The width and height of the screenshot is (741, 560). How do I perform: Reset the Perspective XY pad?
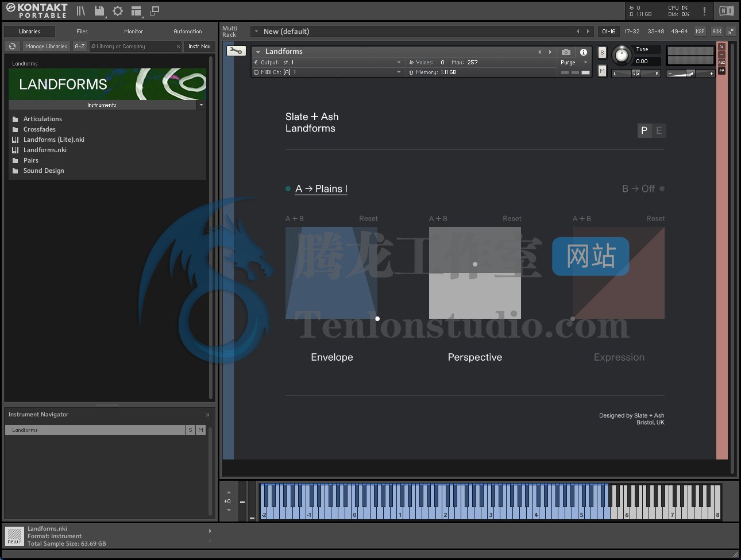pos(512,219)
